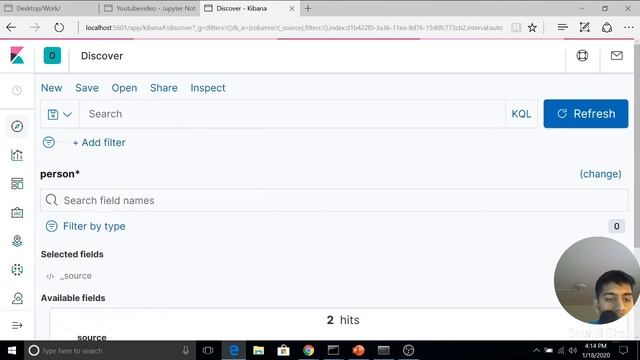Toggle KQL query language

(x=521, y=114)
